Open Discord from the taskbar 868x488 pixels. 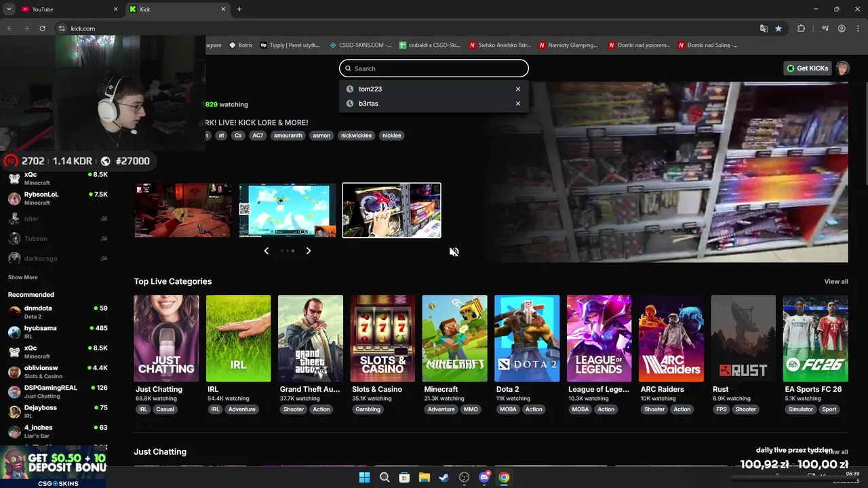484,477
